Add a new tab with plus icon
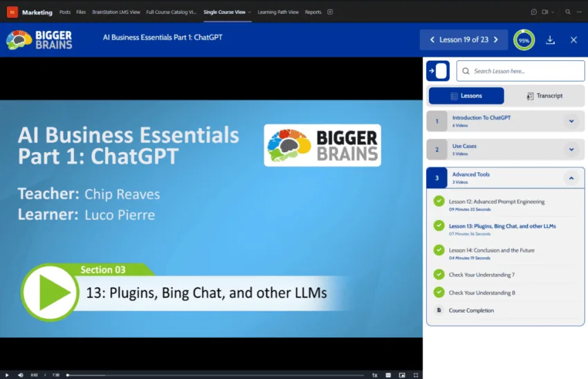588x379 pixels. [330, 12]
